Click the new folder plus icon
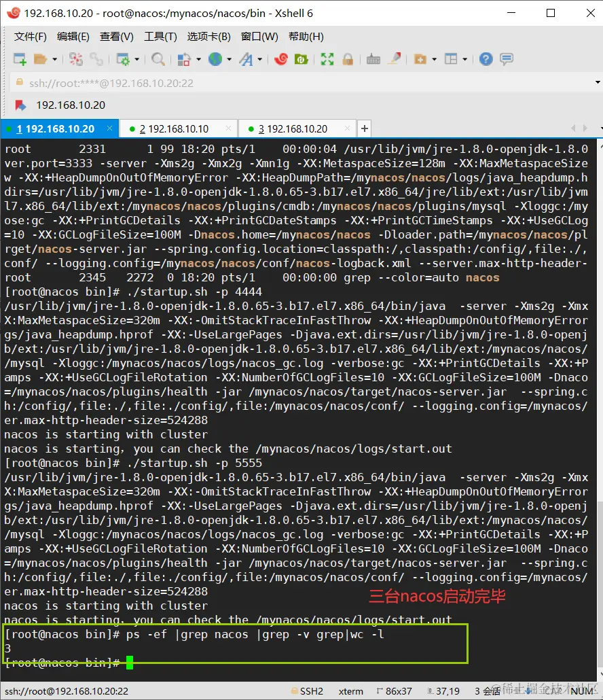Image resolution: width=603 pixels, height=700 pixels. 420,59
